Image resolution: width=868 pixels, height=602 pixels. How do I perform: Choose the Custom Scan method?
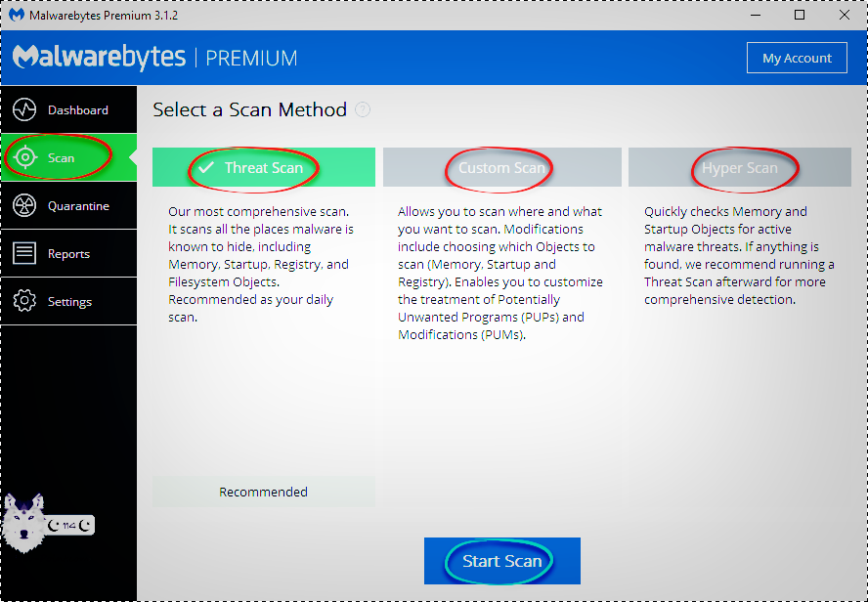click(501, 167)
